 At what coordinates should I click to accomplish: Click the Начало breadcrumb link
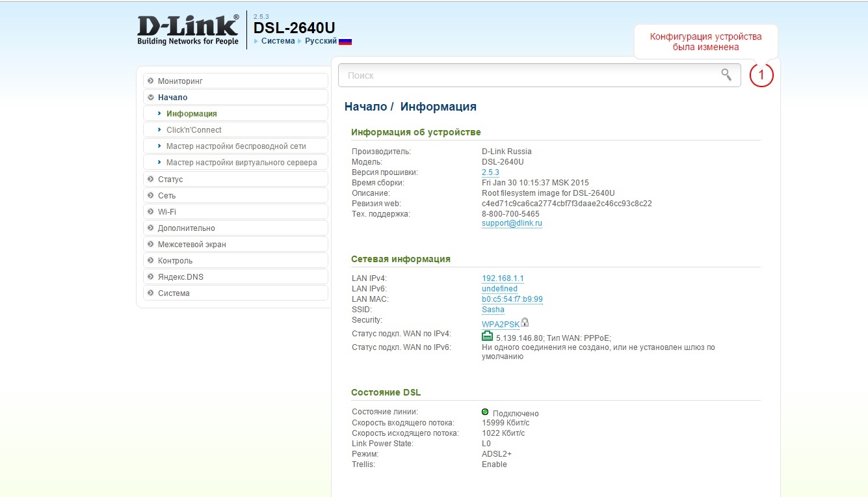point(365,107)
